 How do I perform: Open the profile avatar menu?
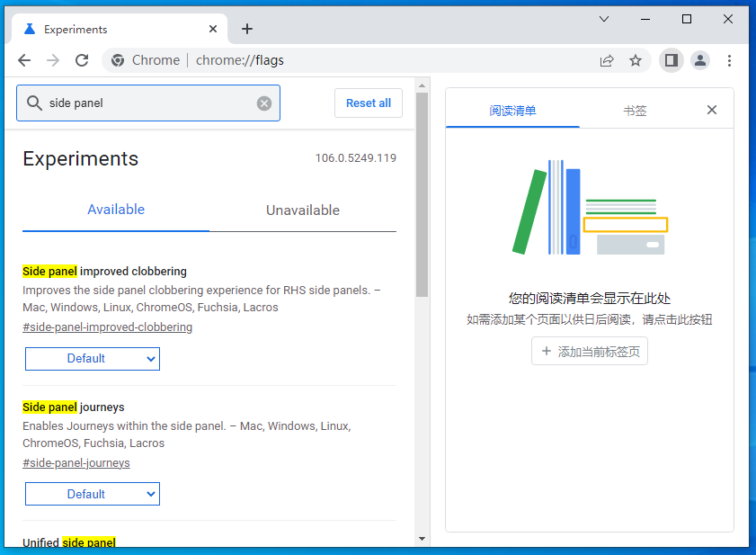[x=700, y=60]
